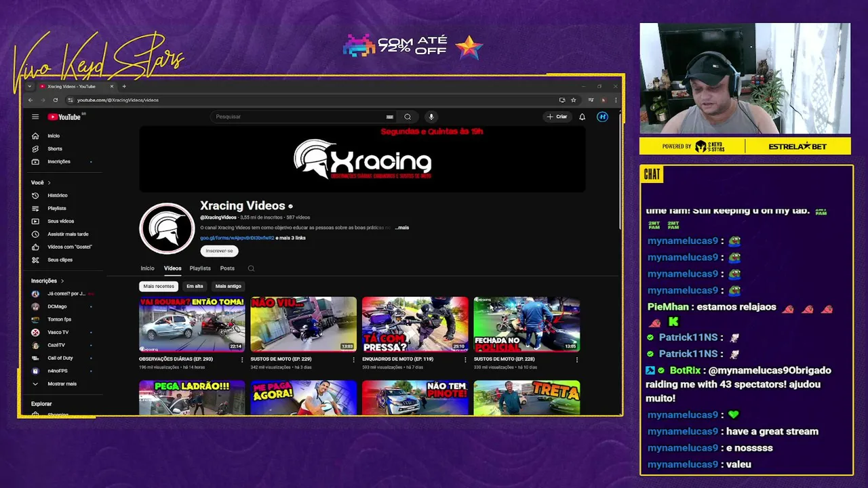Open Histórico in the sidebar
Screen dimensions: 868x488
[x=57, y=195]
